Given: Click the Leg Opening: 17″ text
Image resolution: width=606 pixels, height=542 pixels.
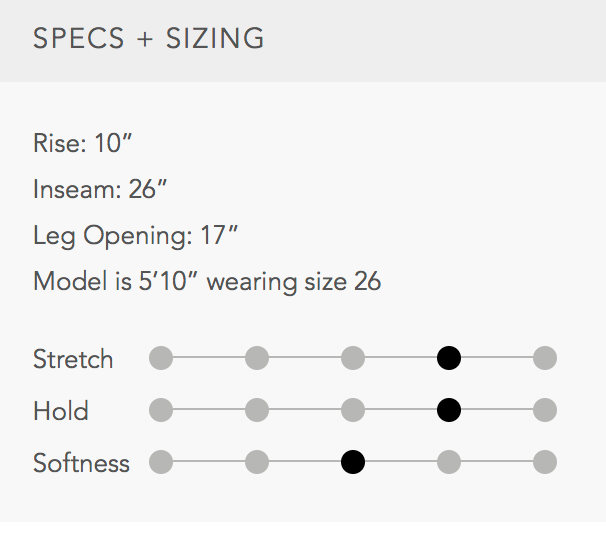Looking at the screenshot, I should (136, 236).
